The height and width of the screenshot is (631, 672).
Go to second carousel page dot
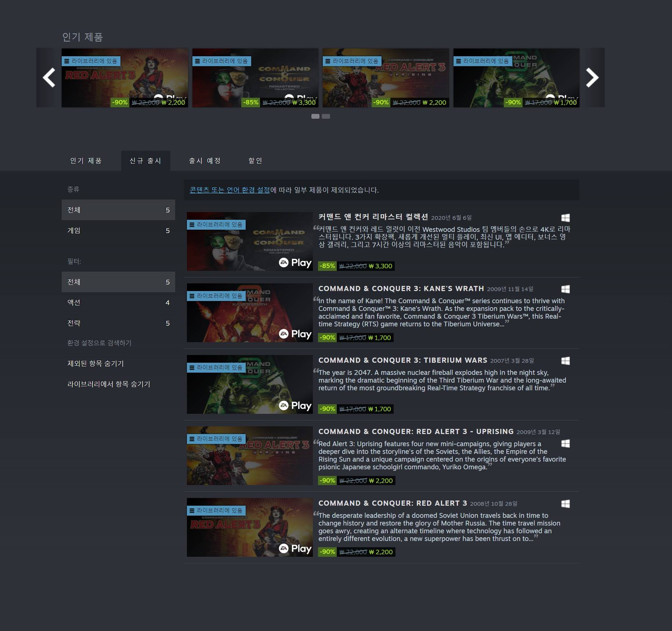[326, 116]
